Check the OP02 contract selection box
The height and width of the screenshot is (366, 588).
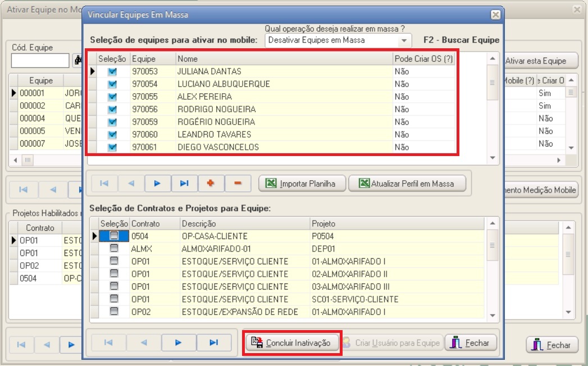(114, 312)
